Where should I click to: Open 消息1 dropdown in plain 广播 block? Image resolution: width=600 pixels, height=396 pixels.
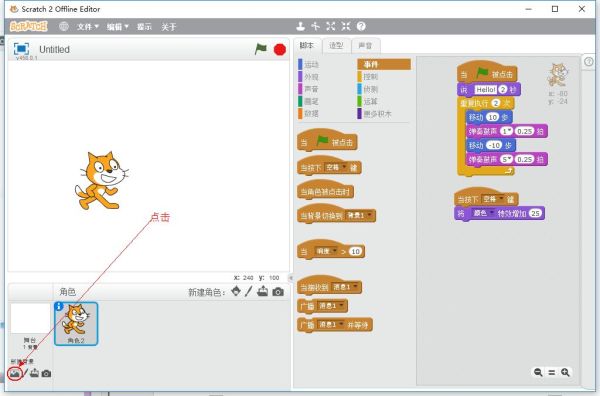(331, 306)
